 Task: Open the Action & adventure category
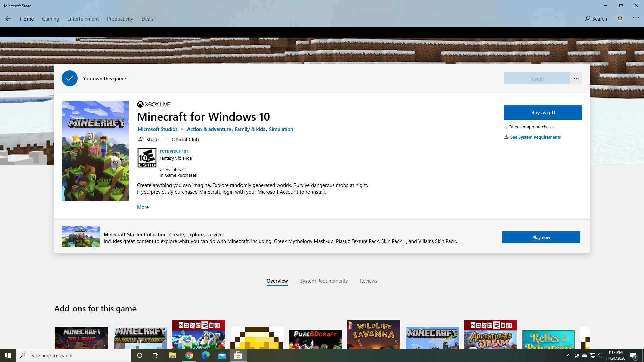[209, 129]
